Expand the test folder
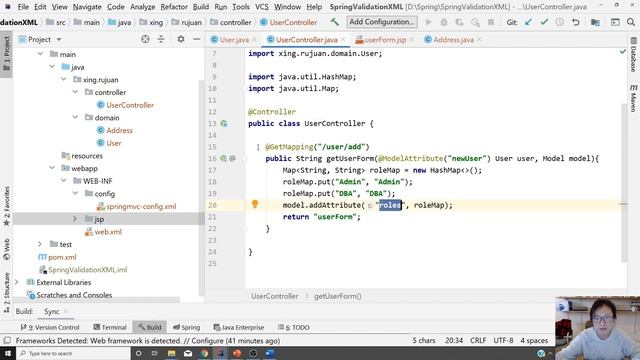 tap(40, 244)
